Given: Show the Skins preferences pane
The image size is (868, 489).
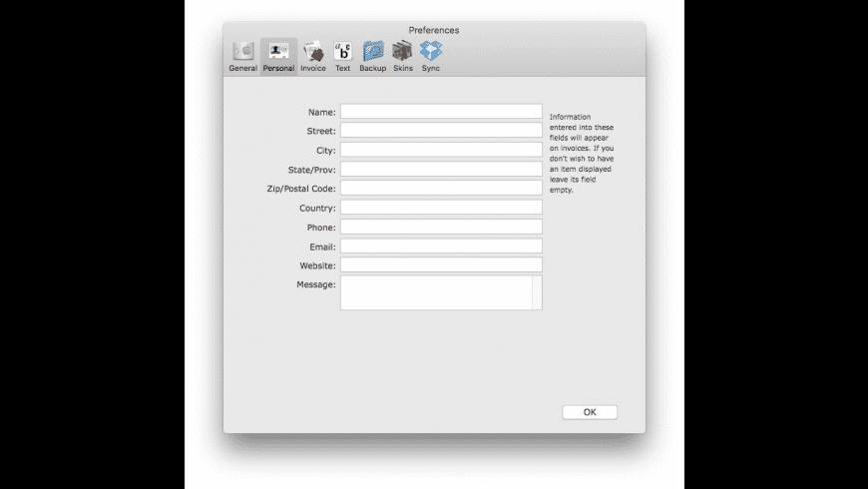Looking at the screenshot, I should coord(403,57).
